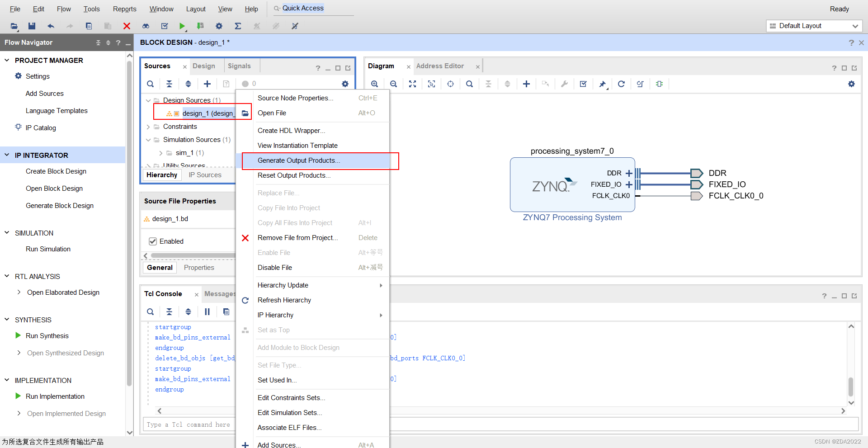Click the Sigma report icon in toolbar
The image size is (868, 448).
[238, 26]
